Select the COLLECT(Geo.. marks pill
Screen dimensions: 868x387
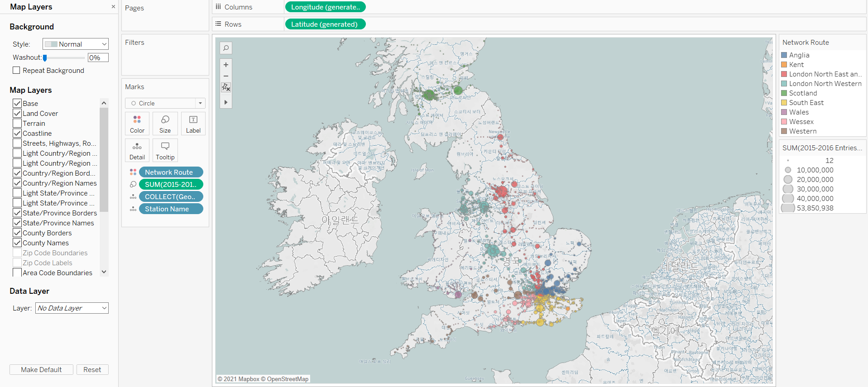171,196
